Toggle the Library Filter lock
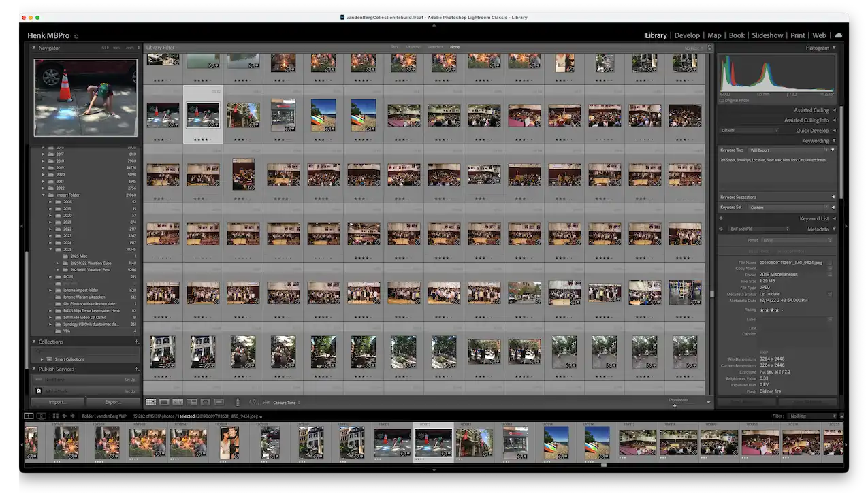The height and width of the screenshot is (498, 868). point(710,48)
